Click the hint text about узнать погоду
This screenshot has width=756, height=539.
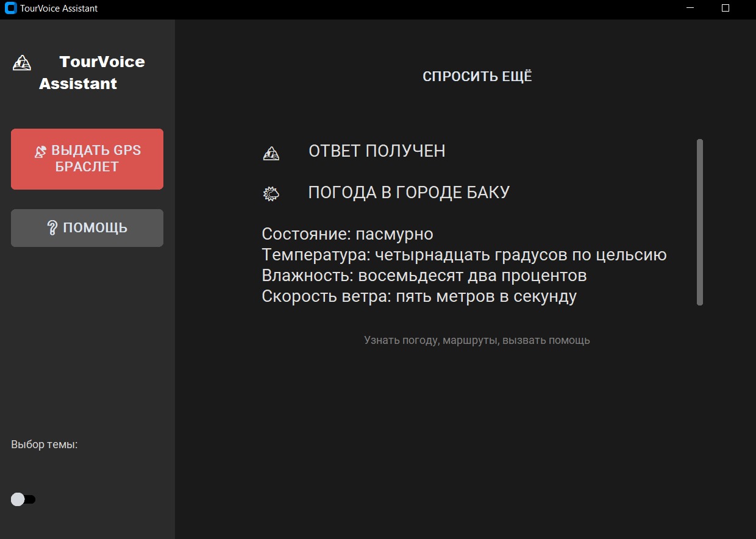pyautogui.click(x=477, y=340)
